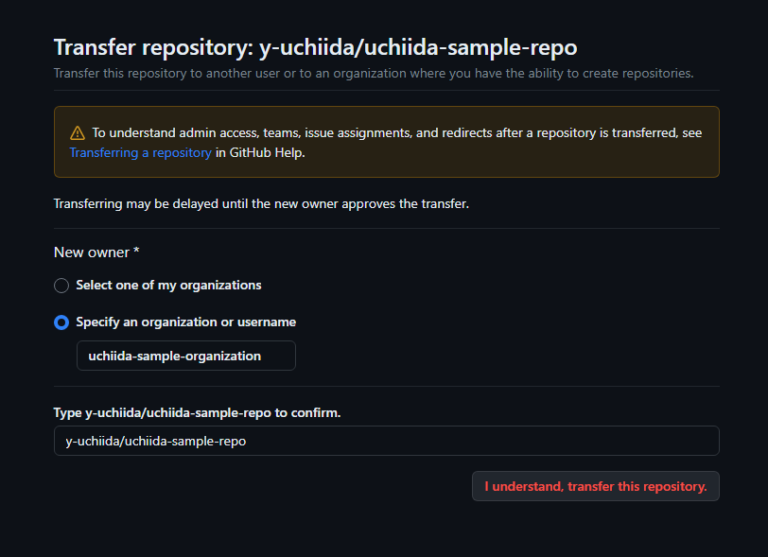The width and height of the screenshot is (768, 557).
Task: Open the "Transferring a repository" help link
Action: click(x=140, y=153)
